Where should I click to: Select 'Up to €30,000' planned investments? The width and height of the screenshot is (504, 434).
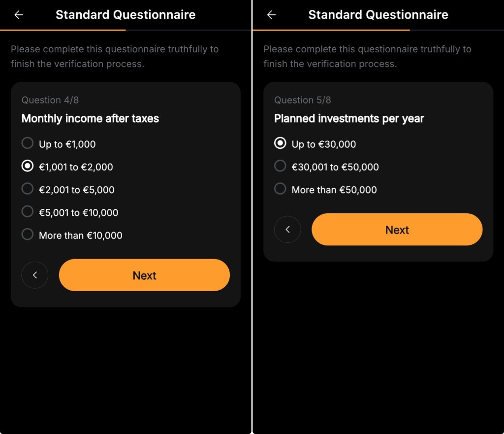(x=280, y=144)
